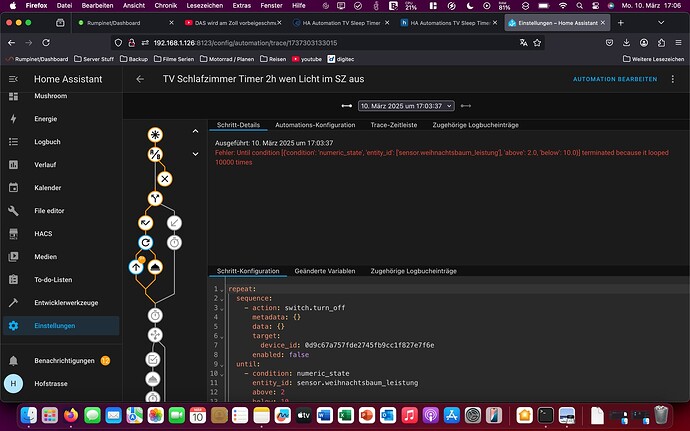
Task: Select the four-arrows parallel node
Action: click(x=155, y=335)
